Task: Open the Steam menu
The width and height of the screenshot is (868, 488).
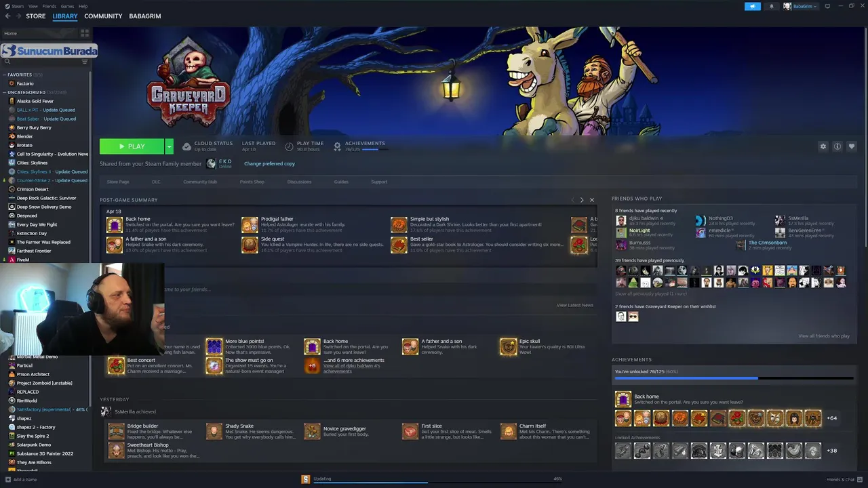Action: point(18,6)
